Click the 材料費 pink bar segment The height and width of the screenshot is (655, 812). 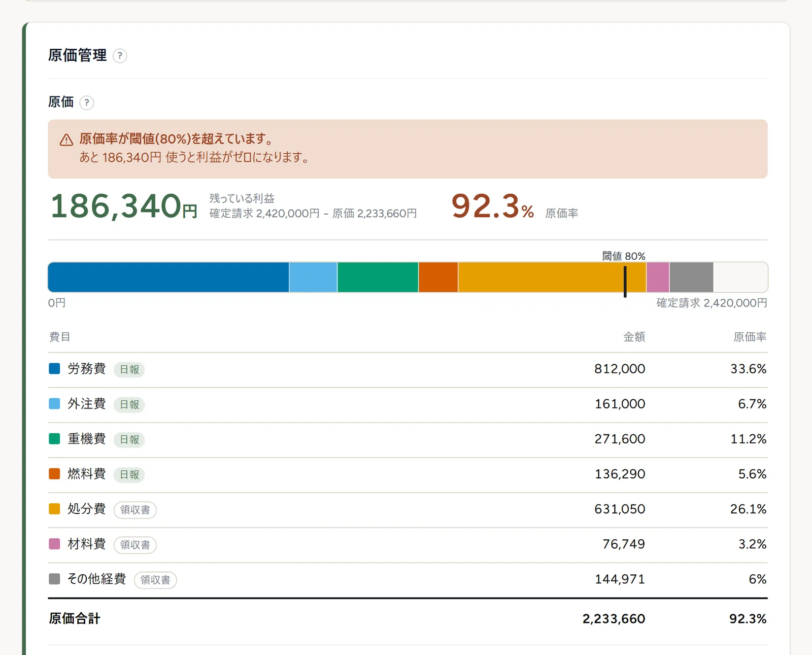658,277
